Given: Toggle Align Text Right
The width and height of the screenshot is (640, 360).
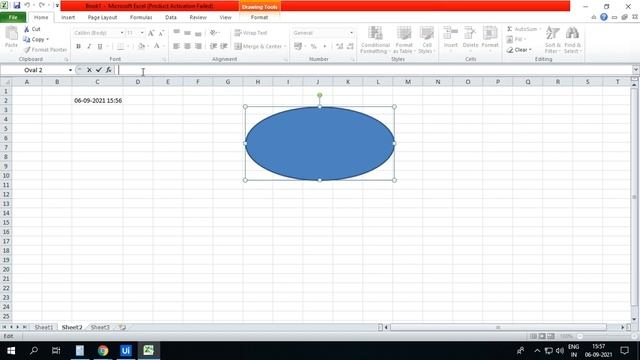Looking at the screenshot, I should (198, 46).
